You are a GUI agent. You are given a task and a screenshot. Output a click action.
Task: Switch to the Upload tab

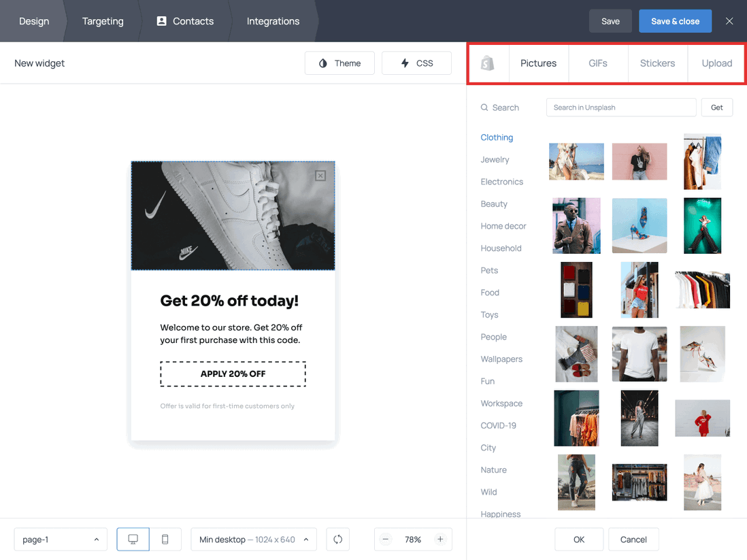[716, 63]
